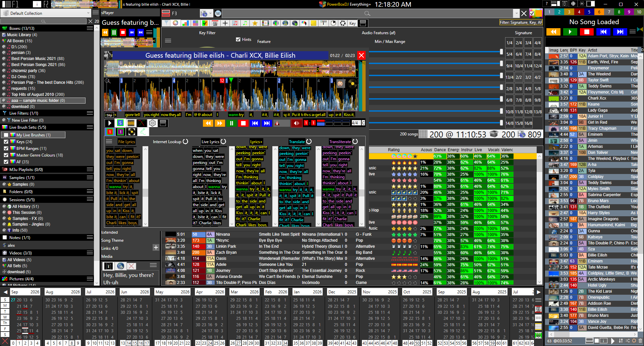Click the film strip video filter icon
Viewport: 644px width, 346px height.
click(x=265, y=23)
